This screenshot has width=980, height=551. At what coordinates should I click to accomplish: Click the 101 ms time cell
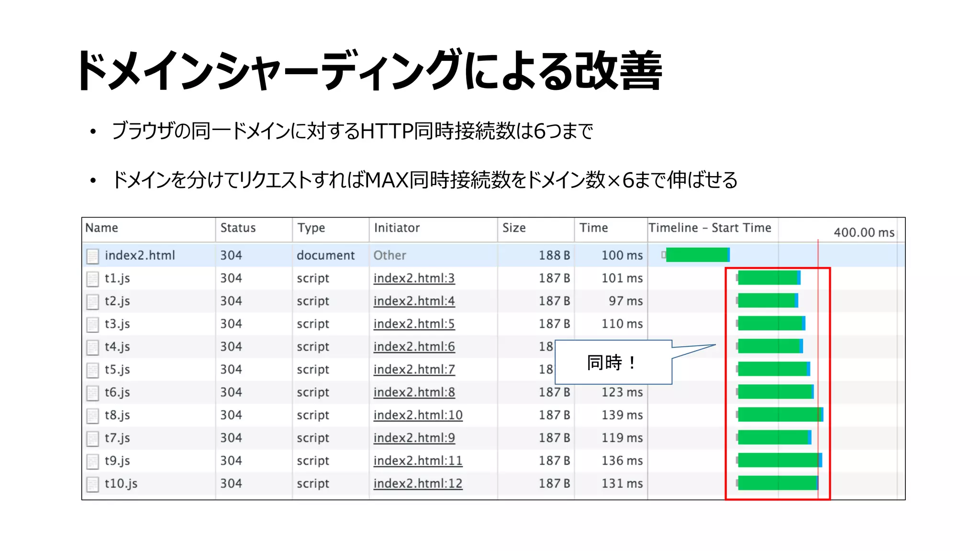[x=622, y=278]
